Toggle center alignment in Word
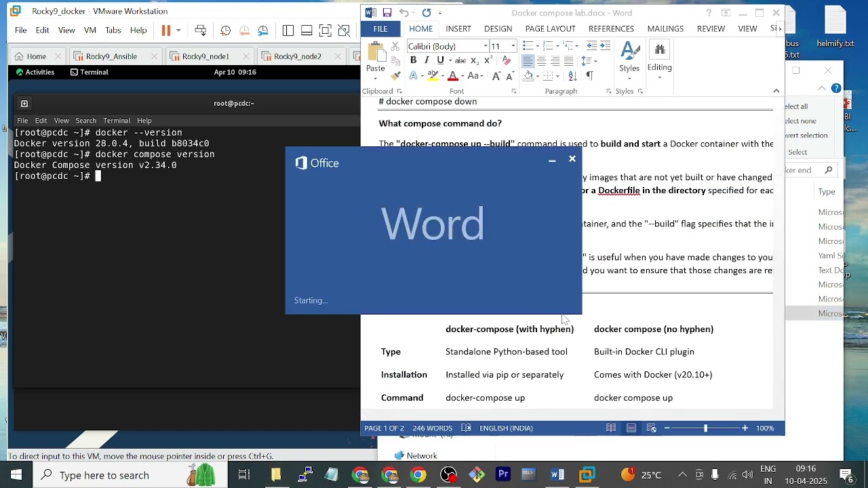868x488 pixels. coord(541,61)
